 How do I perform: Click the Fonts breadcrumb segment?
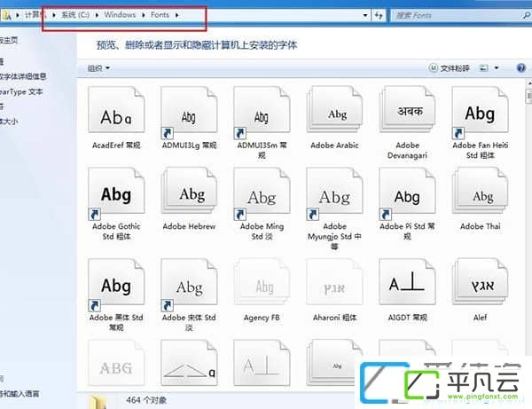[160, 14]
